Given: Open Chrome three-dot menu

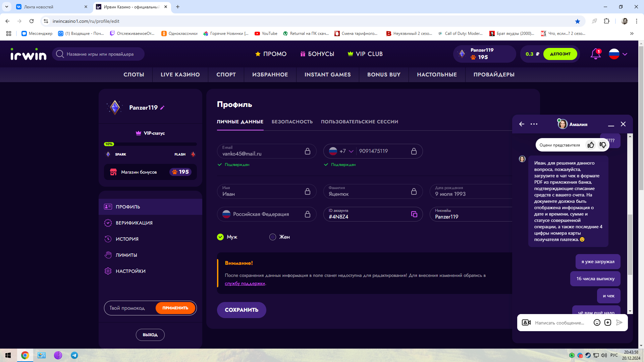Looking at the screenshot, I should pos(636,21).
